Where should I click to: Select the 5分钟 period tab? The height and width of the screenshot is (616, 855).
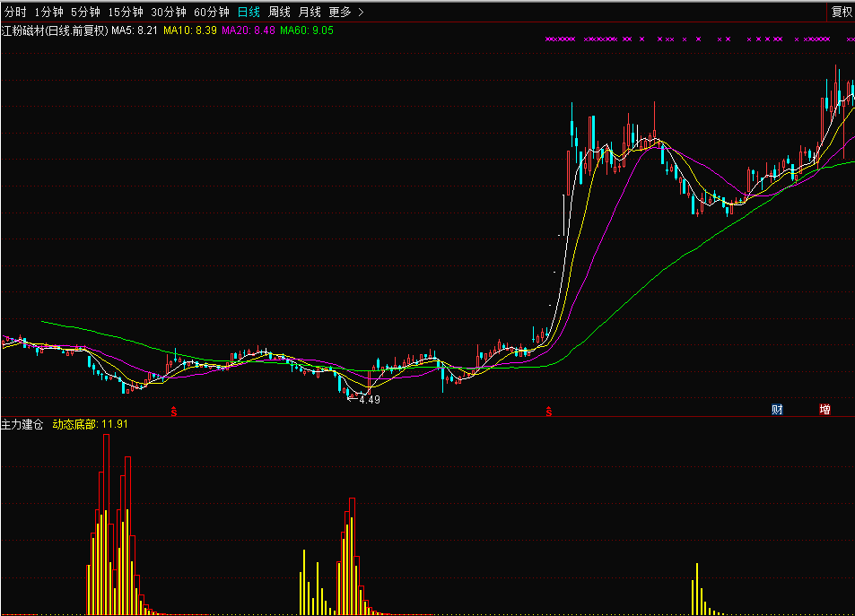(x=85, y=12)
